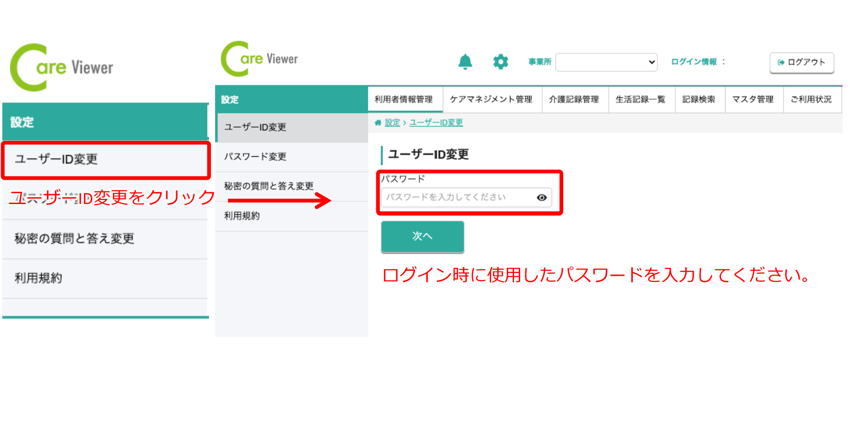Click the Care Viewer header logo

259,59
